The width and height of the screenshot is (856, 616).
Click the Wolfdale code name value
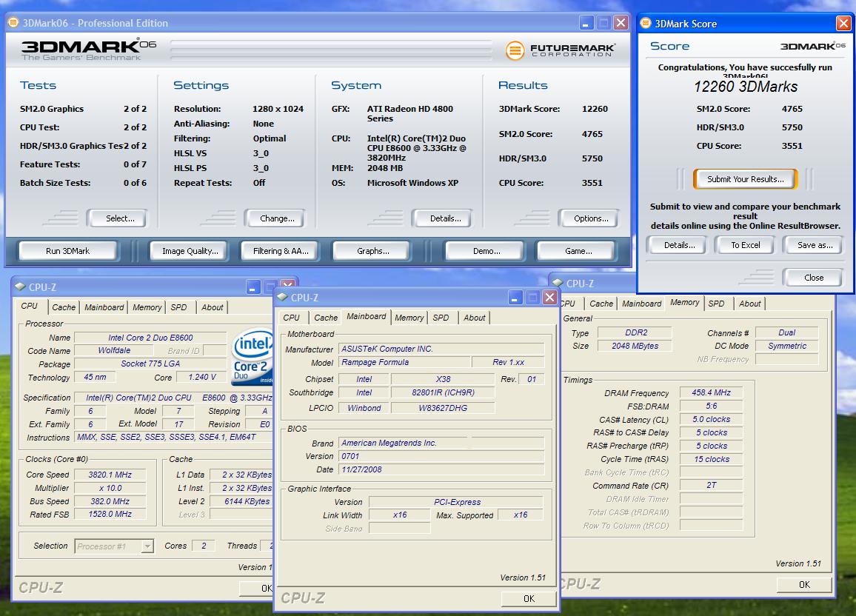point(114,350)
